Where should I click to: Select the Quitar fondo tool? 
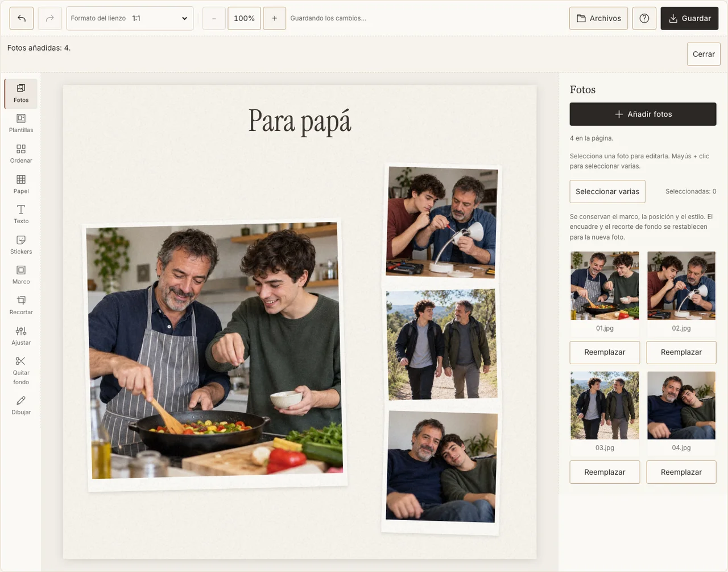(21, 371)
